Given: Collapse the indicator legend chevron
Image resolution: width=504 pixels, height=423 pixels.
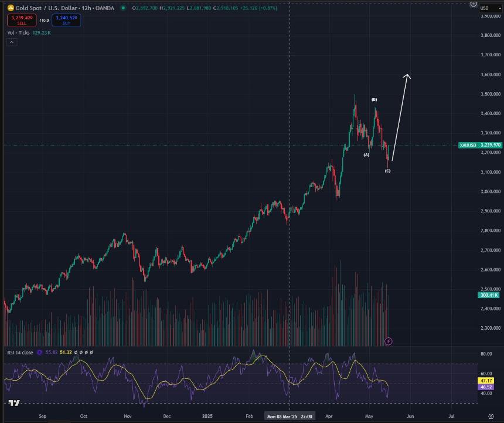Looking at the screenshot, I should [x=12, y=42].
